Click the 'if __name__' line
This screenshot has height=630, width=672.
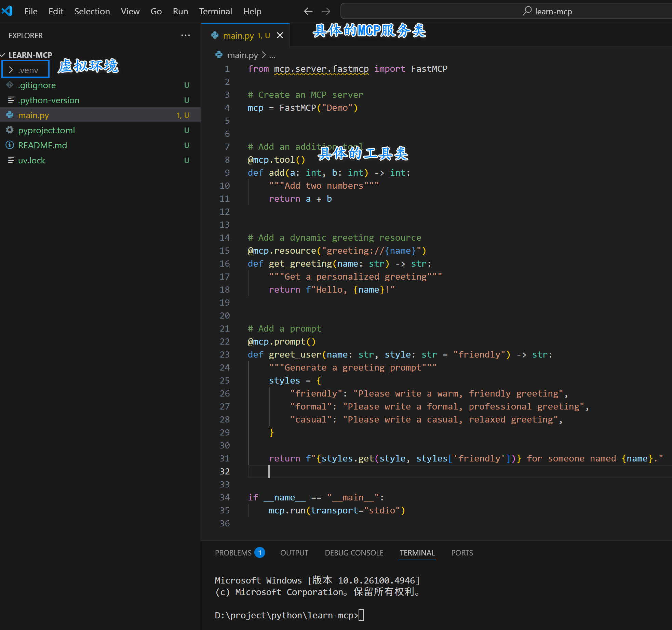tap(316, 497)
